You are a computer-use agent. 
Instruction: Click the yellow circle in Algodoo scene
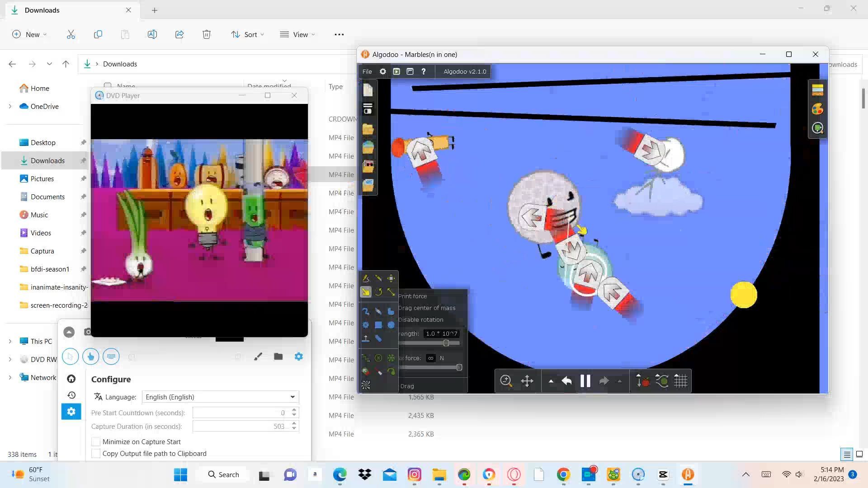tap(744, 295)
